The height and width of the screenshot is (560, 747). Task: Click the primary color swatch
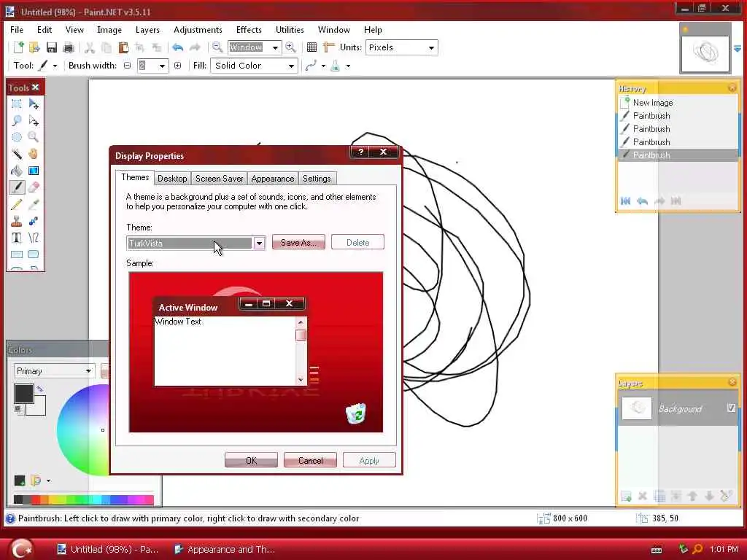tap(24, 394)
